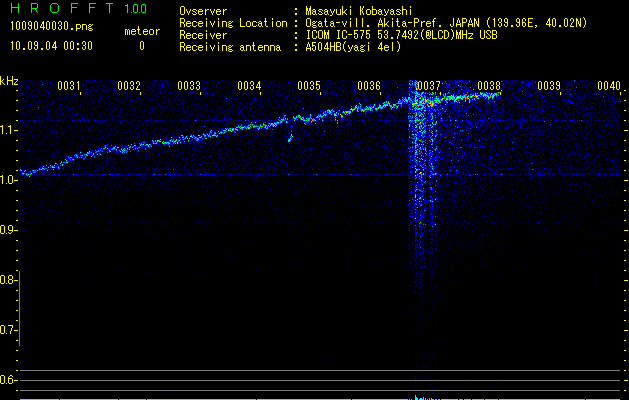Click the date stamp 10.09.04 00:30
The image size is (629, 400).
click(52, 46)
